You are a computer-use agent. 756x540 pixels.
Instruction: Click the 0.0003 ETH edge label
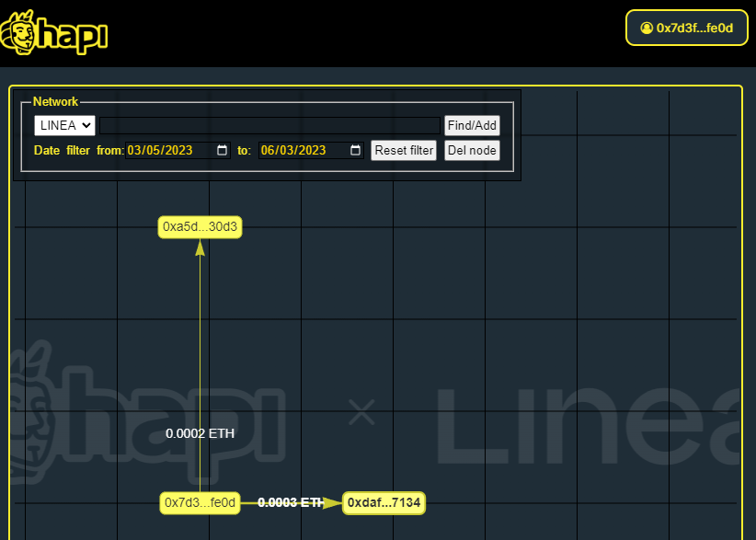tap(291, 503)
